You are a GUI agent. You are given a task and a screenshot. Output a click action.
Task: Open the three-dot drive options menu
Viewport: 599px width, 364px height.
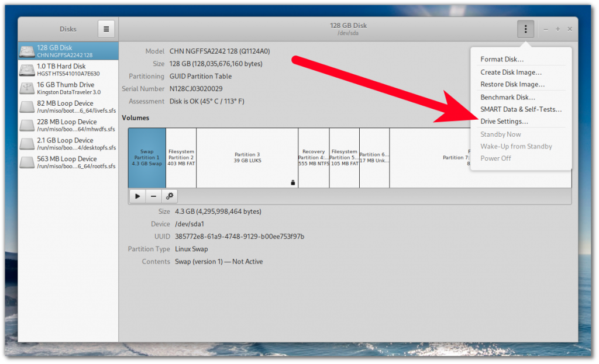coord(525,29)
